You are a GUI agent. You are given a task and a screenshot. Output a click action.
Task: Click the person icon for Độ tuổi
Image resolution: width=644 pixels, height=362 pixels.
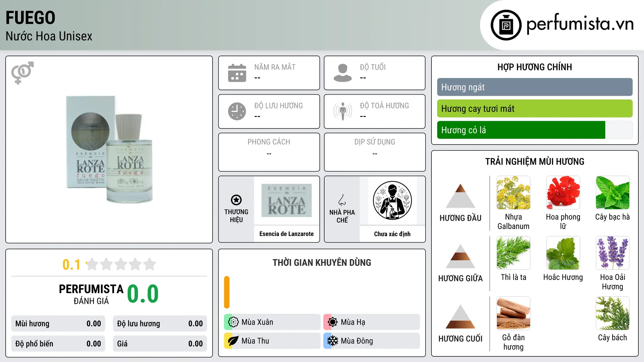[x=343, y=73]
